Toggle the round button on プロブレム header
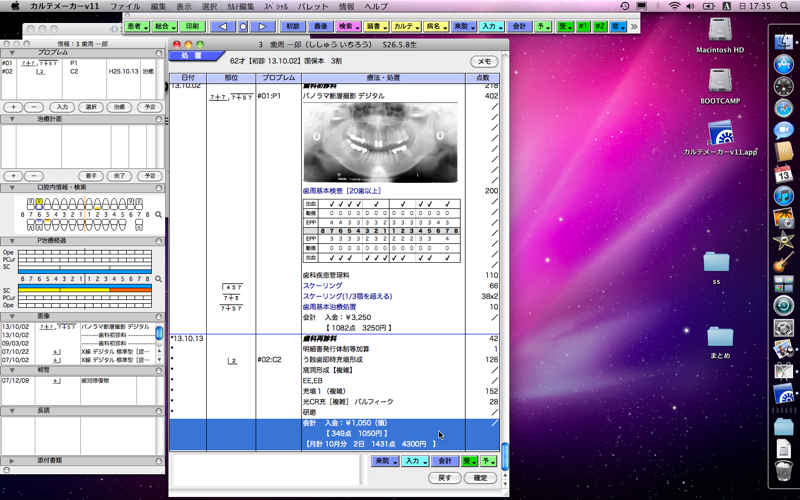Viewport: 800px width, 500px height. tap(158, 51)
